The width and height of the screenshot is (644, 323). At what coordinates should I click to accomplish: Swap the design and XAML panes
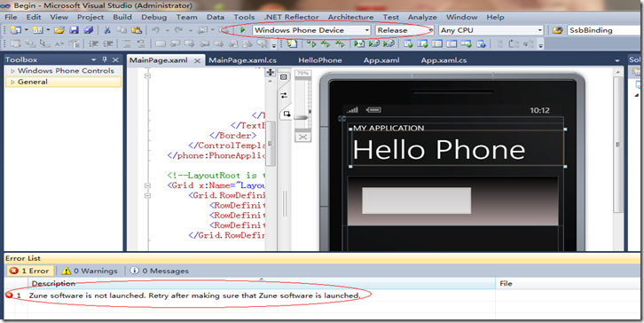(x=284, y=95)
